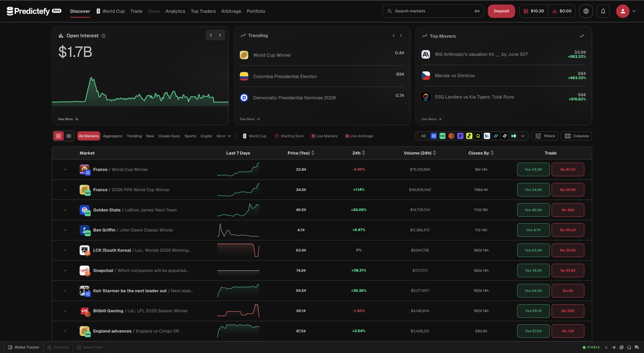Expand the platform icons dropdown chevron
The height and width of the screenshot is (353, 644).
[522, 136]
